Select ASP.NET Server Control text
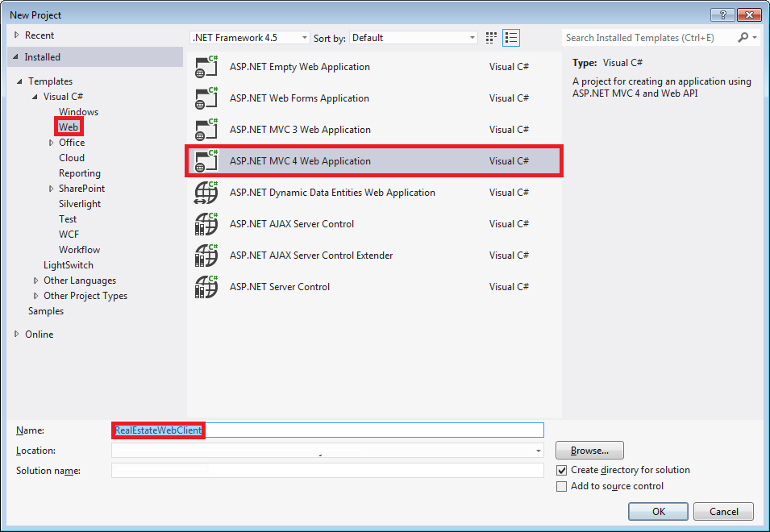 click(x=280, y=287)
